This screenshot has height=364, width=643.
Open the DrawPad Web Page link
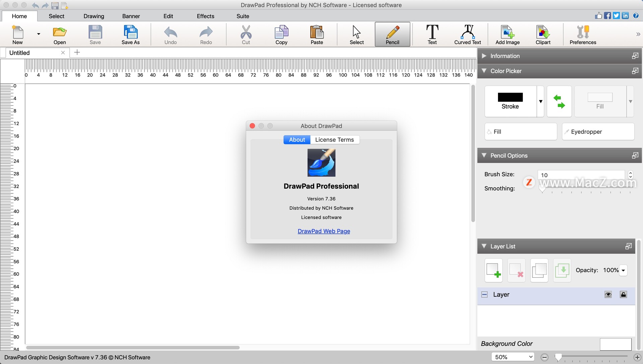pyautogui.click(x=324, y=231)
